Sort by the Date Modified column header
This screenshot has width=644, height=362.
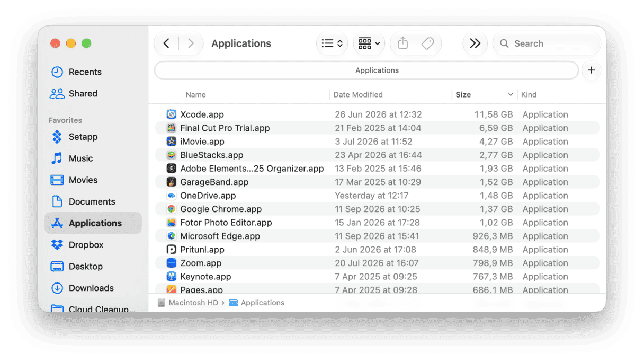358,94
